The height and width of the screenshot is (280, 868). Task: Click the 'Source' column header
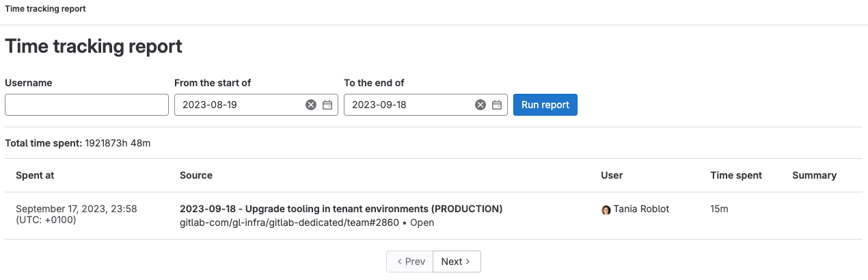click(196, 175)
